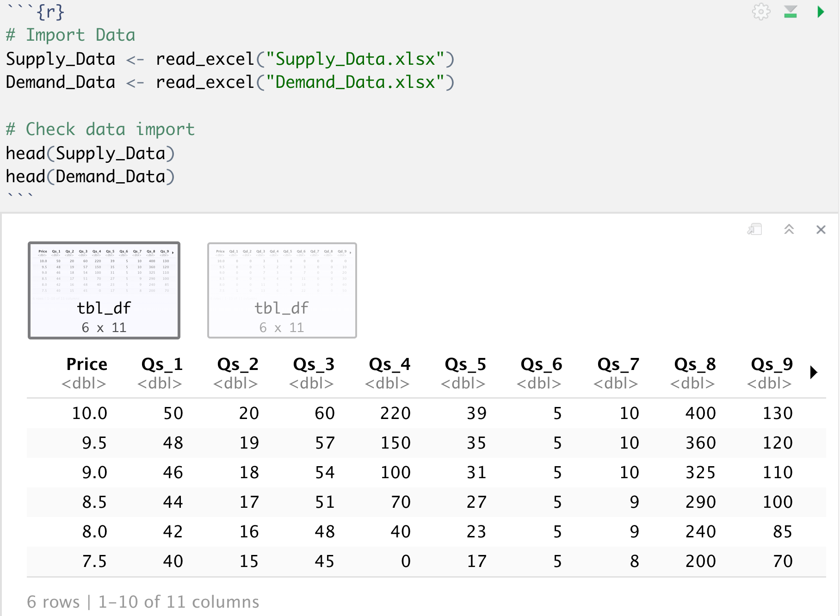This screenshot has height=616, width=840.
Task: Show chunk output in a new window
Action: click(x=754, y=229)
